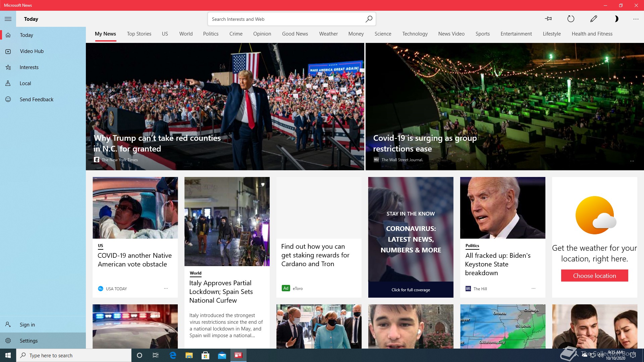Open COVID-19 Native American vote article
The width and height of the screenshot is (644, 362).
coord(135,260)
